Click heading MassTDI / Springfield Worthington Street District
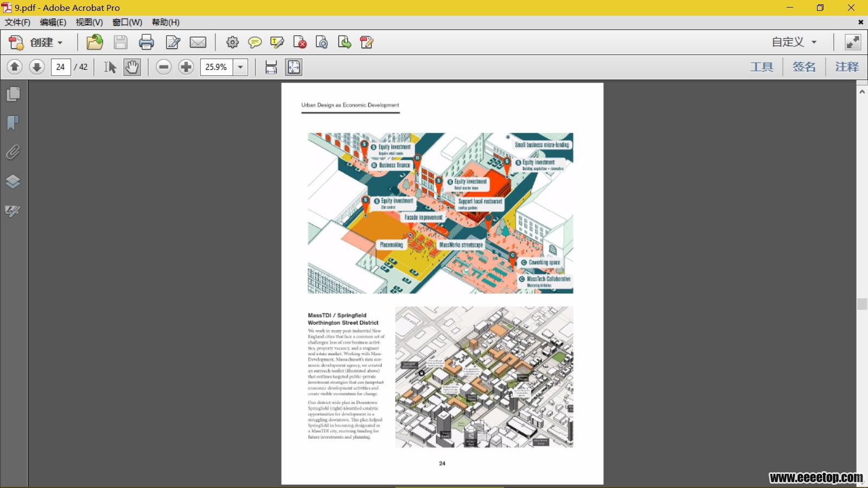 coord(343,319)
